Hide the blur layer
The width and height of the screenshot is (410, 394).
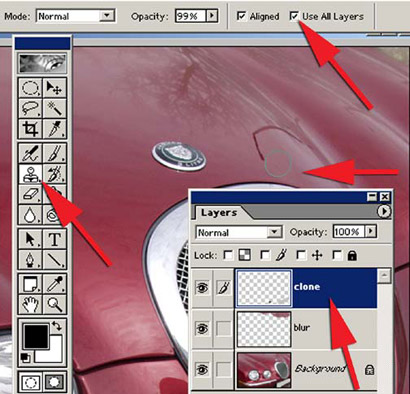coord(202,329)
